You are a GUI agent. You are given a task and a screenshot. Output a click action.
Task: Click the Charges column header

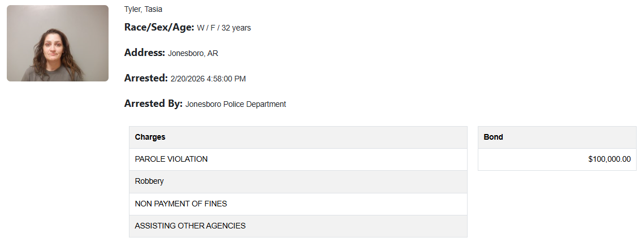pos(150,137)
